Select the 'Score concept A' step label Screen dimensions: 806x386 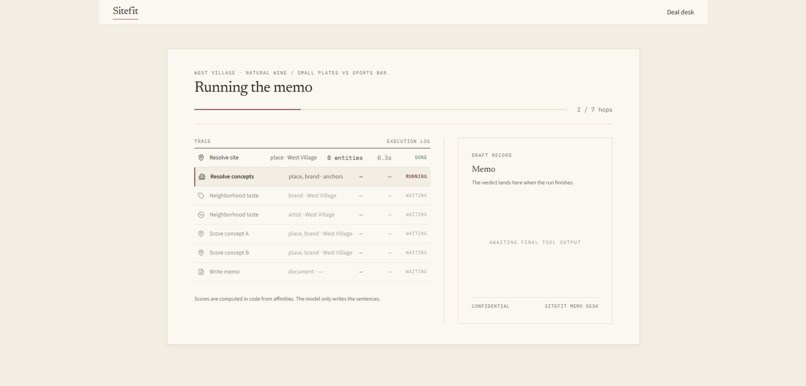coord(229,234)
